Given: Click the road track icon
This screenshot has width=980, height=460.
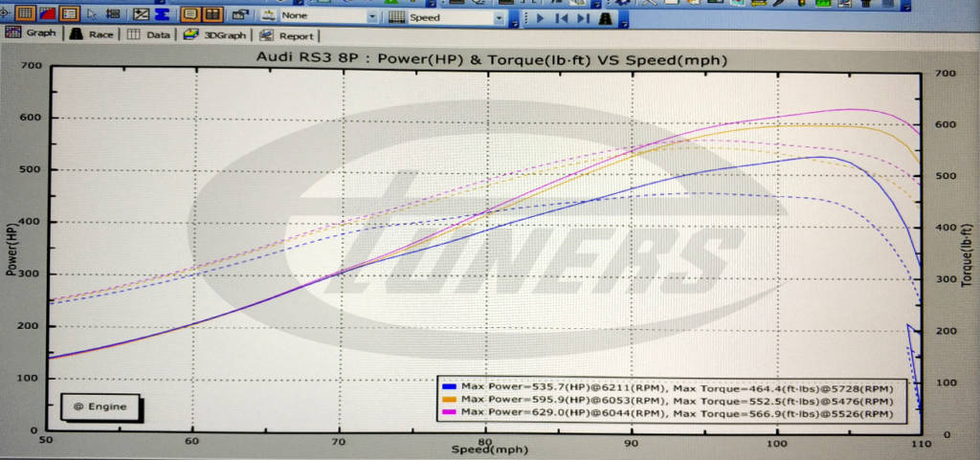Looking at the screenshot, I should [605, 19].
